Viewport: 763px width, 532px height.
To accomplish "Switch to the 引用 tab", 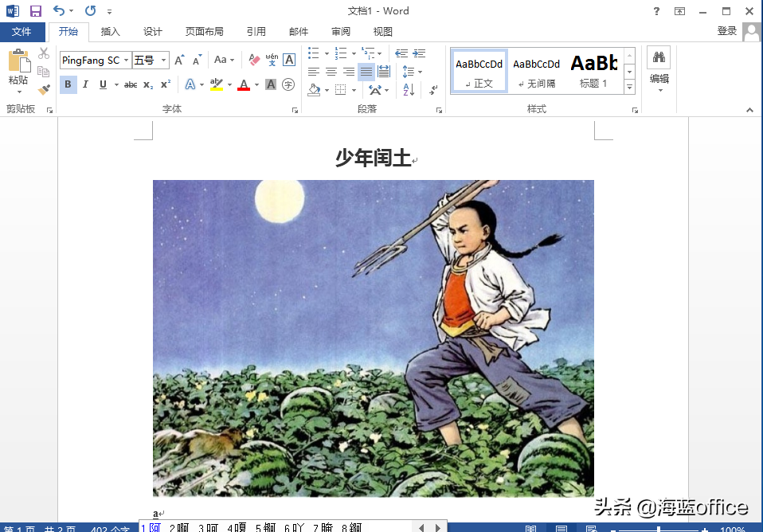I will [x=256, y=32].
